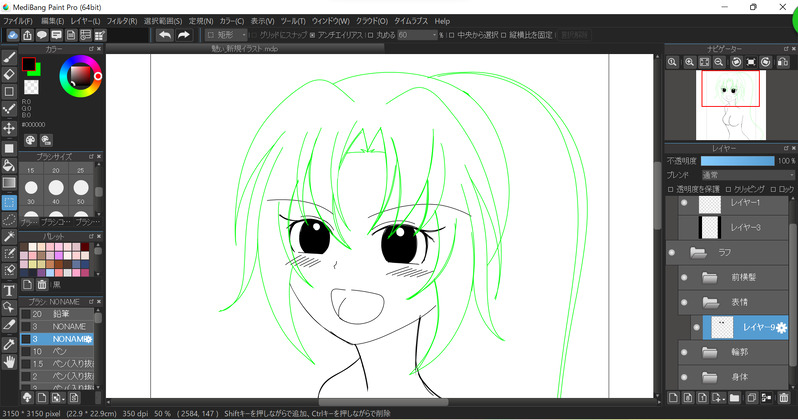The height and width of the screenshot is (420, 798).
Task: Hide レイヤー1 visibility dot
Action: (684, 203)
